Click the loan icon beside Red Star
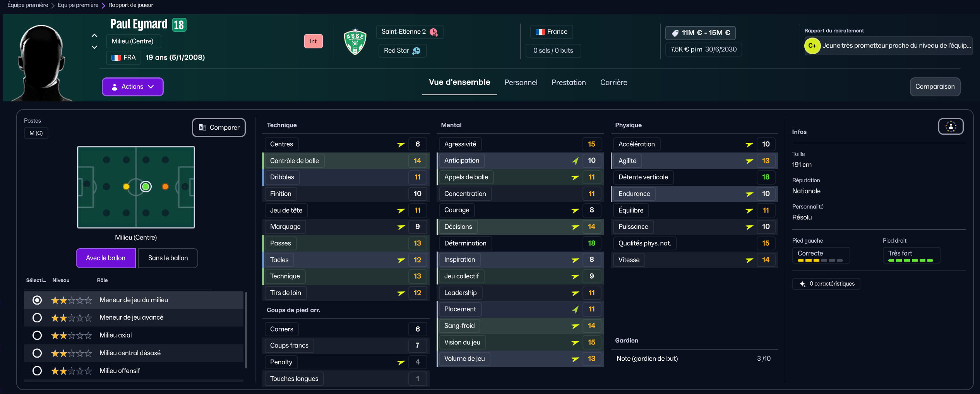 point(416,51)
